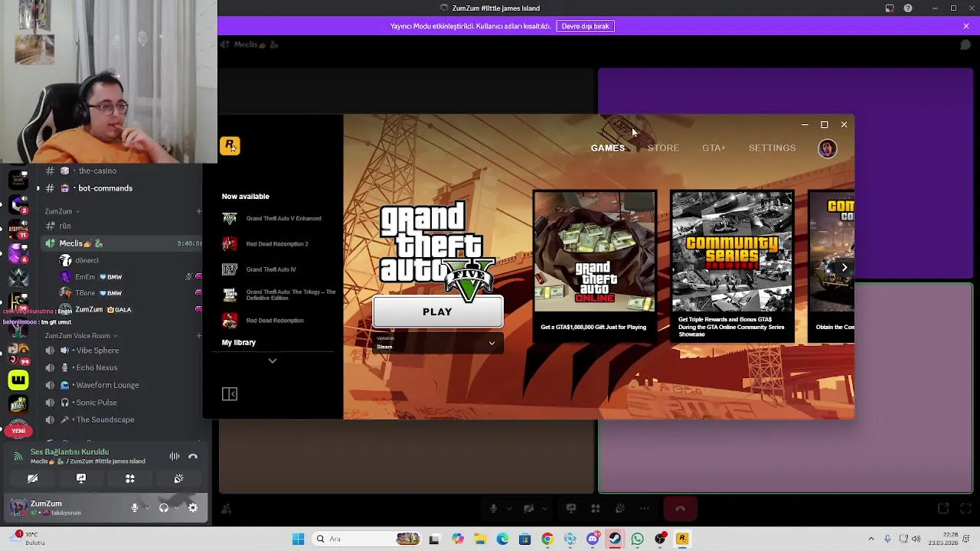Hang up with the red call button
980x551 pixels.
pos(680,509)
